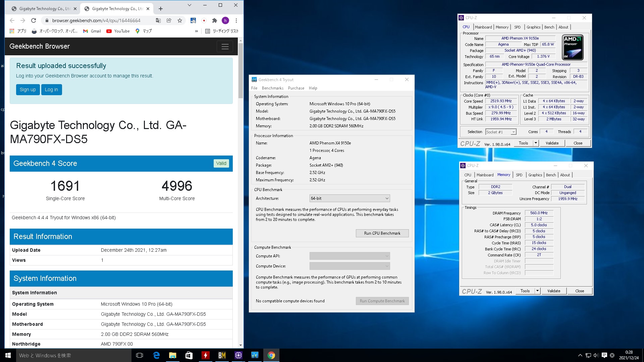Reload the Geekbench page
The height and width of the screenshot is (362, 644).
click(34, 20)
